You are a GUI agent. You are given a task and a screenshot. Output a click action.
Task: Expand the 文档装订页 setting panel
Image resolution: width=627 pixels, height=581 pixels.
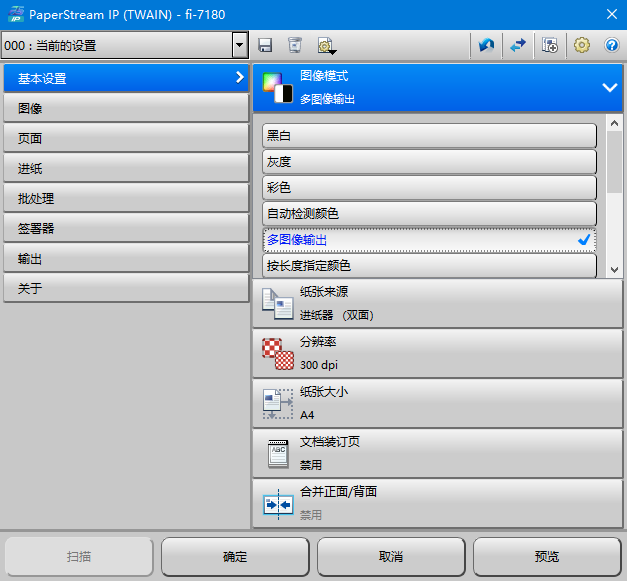pyautogui.click(x=437, y=454)
